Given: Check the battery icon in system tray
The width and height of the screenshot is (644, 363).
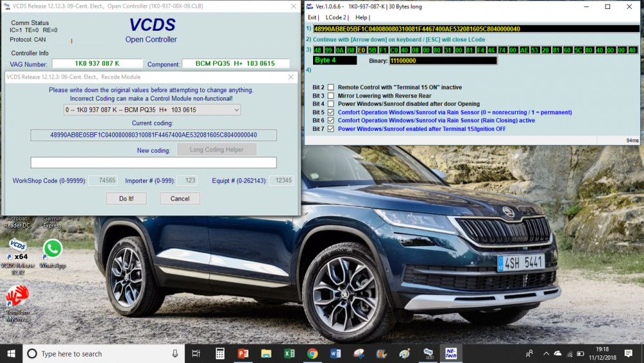Looking at the screenshot, I should coord(580,353).
